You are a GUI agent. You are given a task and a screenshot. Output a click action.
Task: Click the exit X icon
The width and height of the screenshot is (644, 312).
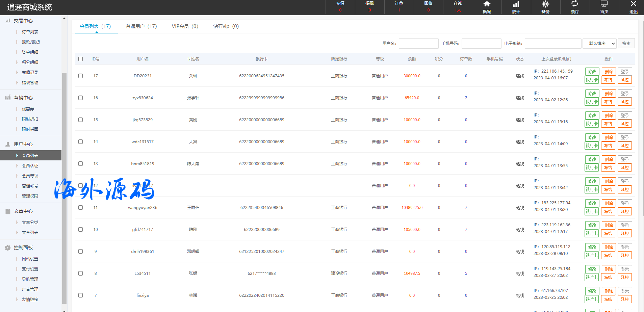(633, 4)
